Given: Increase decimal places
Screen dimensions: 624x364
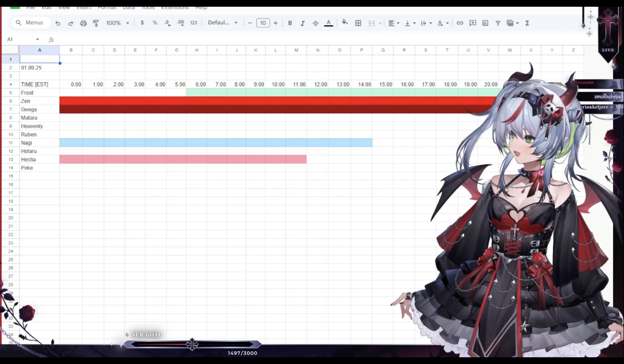Looking at the screenshot, I should click(180, 23).
